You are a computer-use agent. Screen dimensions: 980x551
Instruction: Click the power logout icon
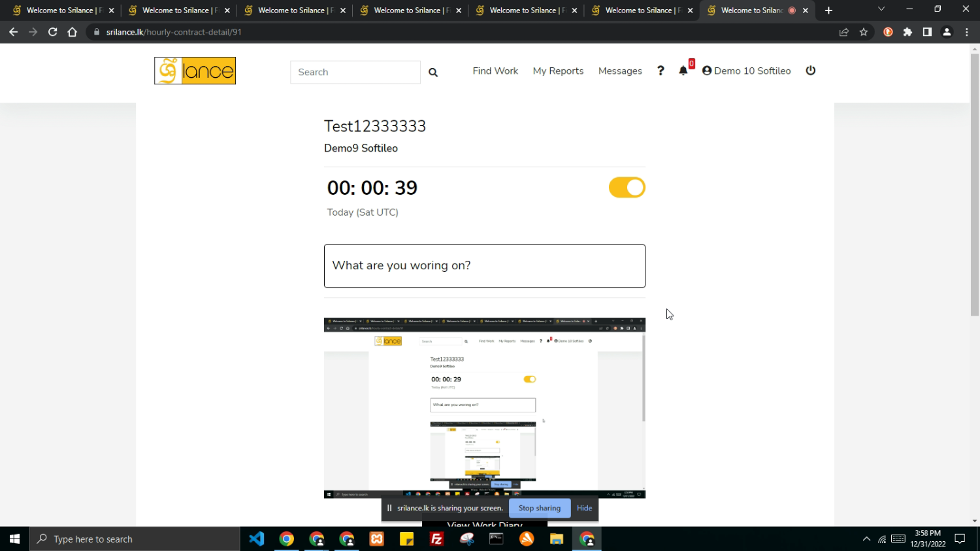(x=811, y=71)
